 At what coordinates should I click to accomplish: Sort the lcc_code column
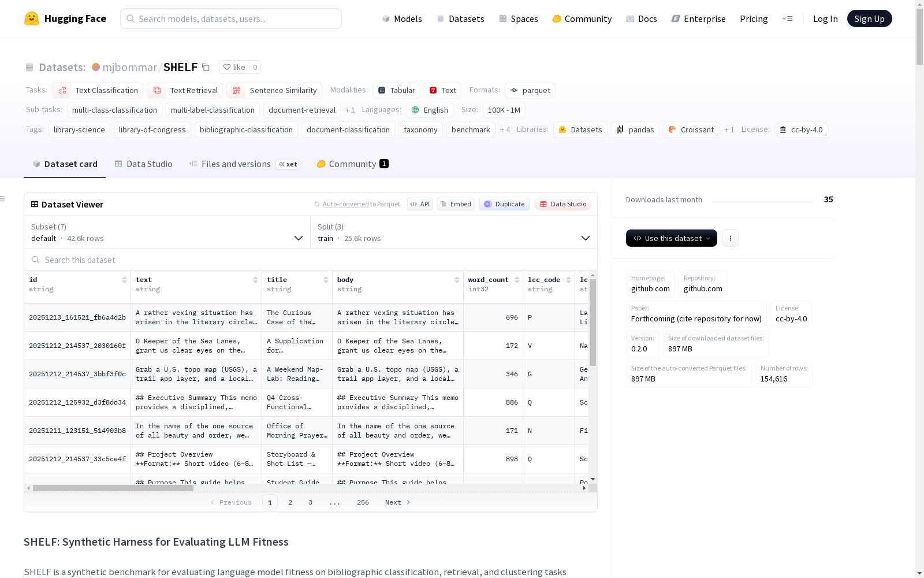[568, 280]
